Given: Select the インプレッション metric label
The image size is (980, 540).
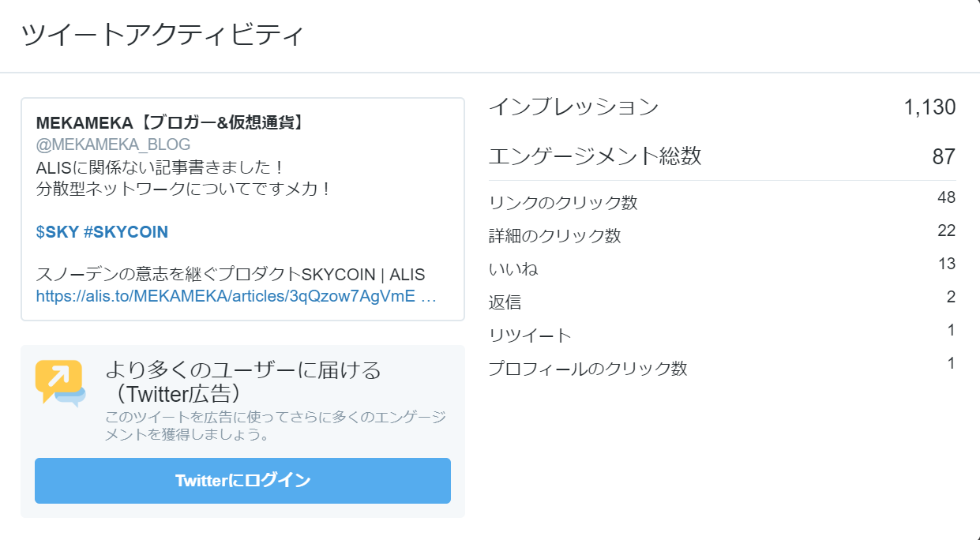Looking at the screenshot, I should [x=573, y=107].
